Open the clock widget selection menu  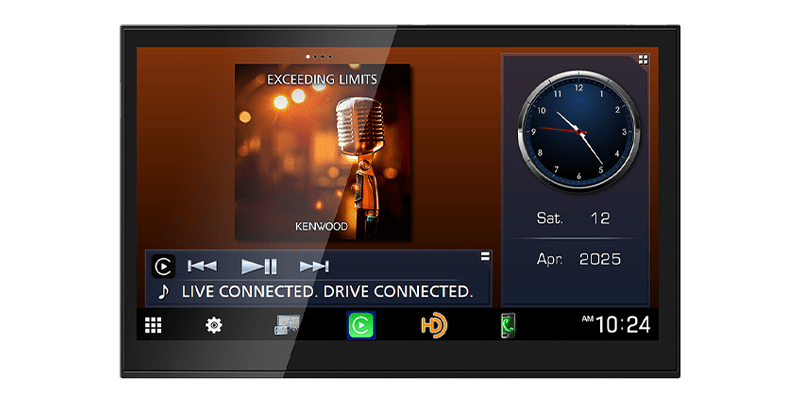643,60
